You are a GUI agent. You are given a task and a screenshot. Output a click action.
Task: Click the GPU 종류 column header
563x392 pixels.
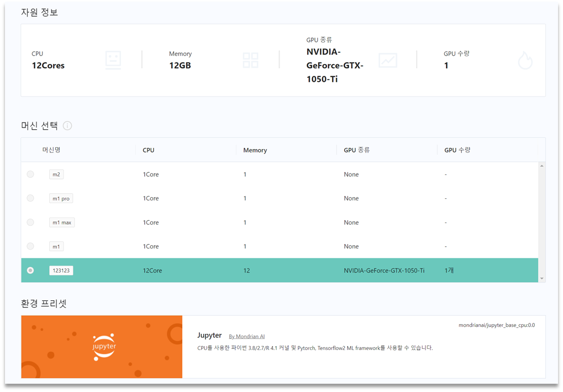click(x=356, y=150)
